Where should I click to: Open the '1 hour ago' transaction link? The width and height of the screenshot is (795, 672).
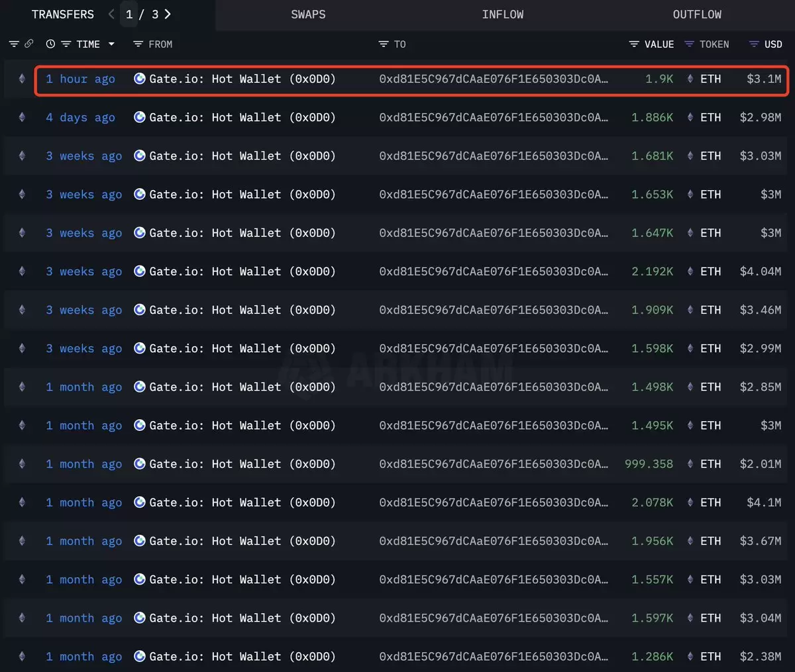coord(80,79)
